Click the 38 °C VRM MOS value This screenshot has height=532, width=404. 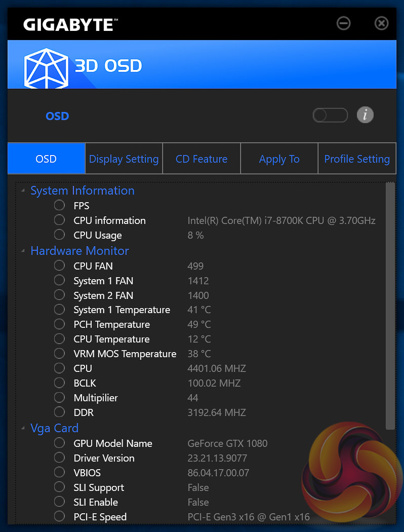tap(199, 354)
